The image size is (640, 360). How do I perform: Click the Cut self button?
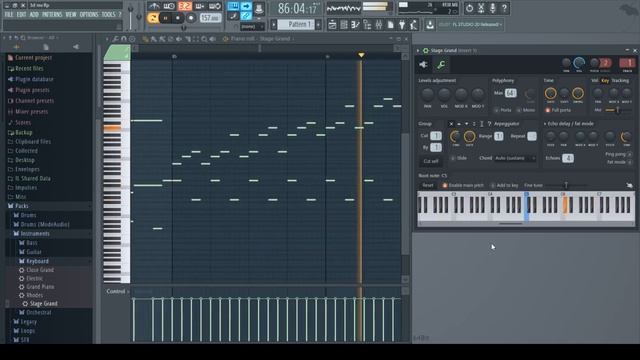click(x=431, y=161)
